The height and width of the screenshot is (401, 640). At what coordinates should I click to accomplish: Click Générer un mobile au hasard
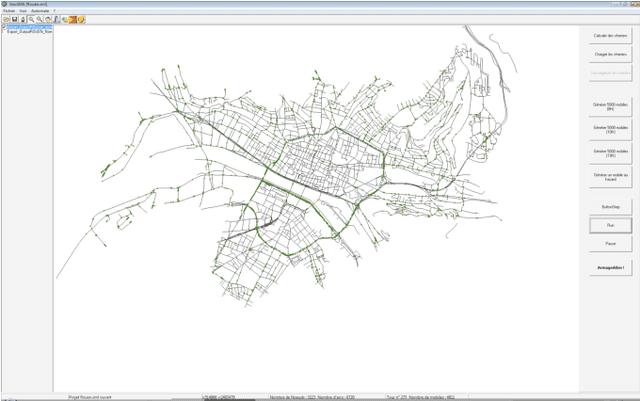tap(610, 177)
